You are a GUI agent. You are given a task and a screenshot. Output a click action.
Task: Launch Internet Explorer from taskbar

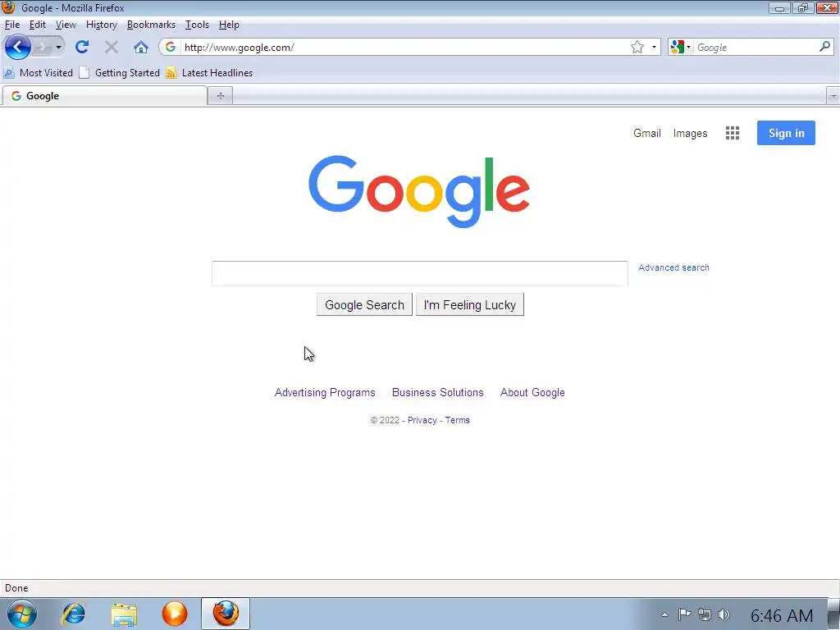73,614
